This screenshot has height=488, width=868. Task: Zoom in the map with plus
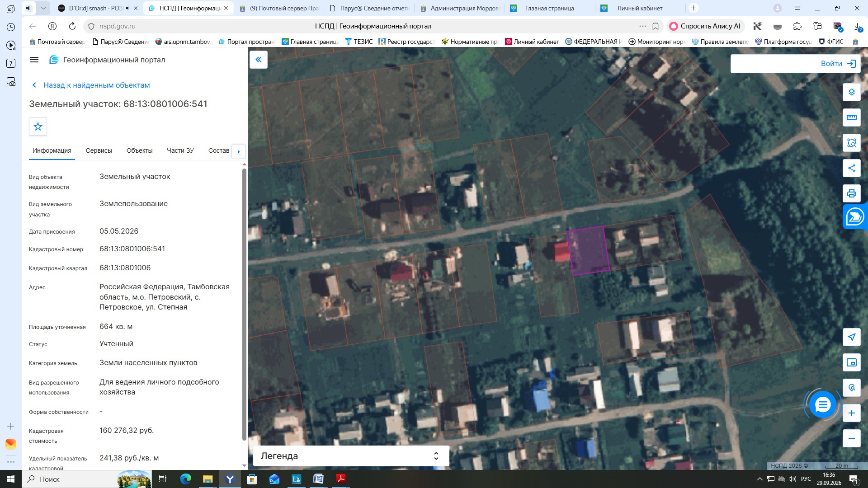tap(852, 413)
